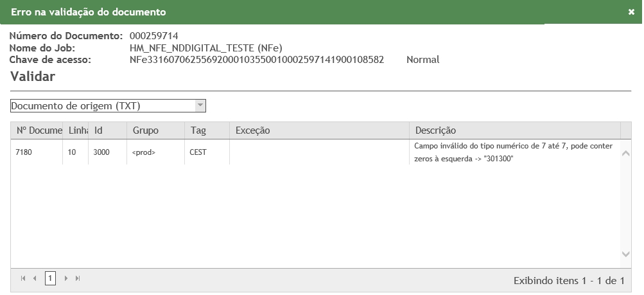Click the CEST tag cell
Screen dimensions: 644x295
tap(198, 153)
